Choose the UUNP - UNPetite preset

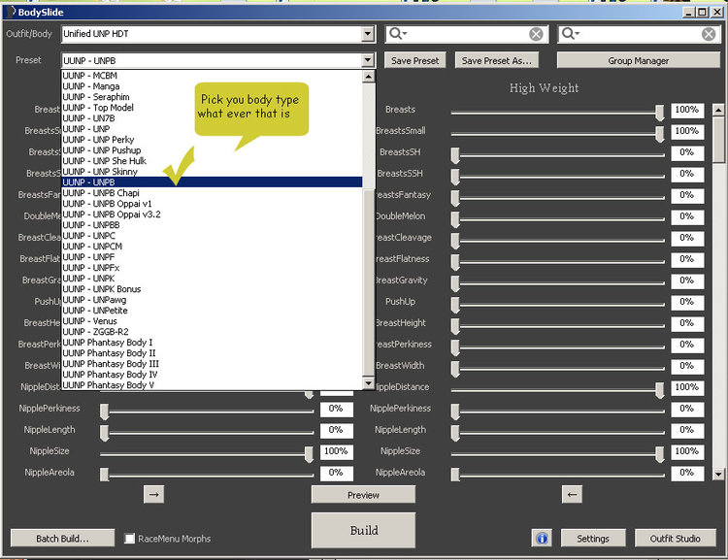point(212,311)
